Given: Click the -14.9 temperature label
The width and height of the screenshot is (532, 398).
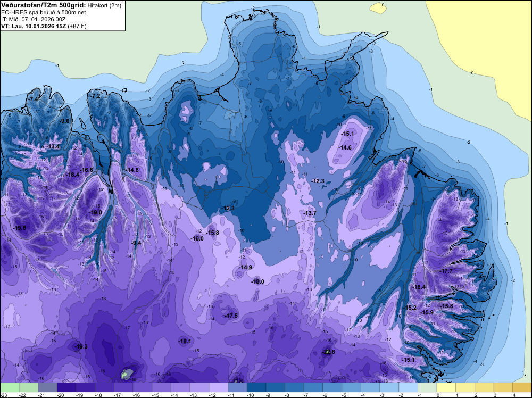Looking at the screenshot, I should click(x=245, y=267).
